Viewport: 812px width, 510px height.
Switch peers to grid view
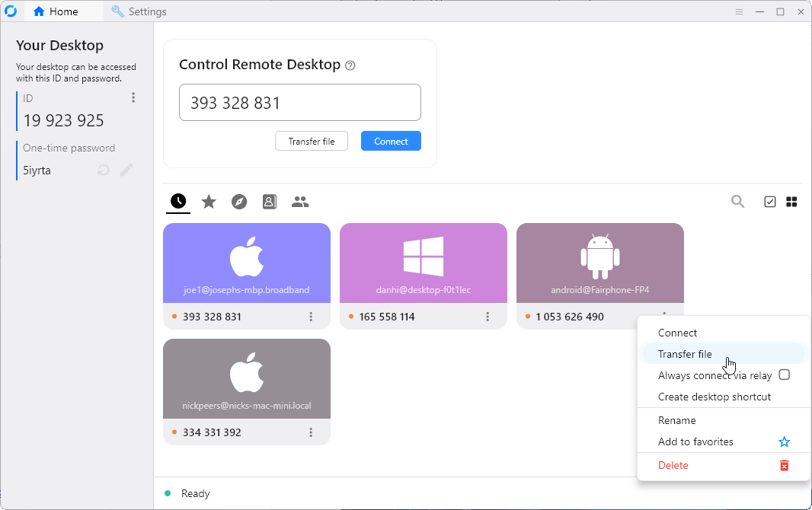pos(791,202)
